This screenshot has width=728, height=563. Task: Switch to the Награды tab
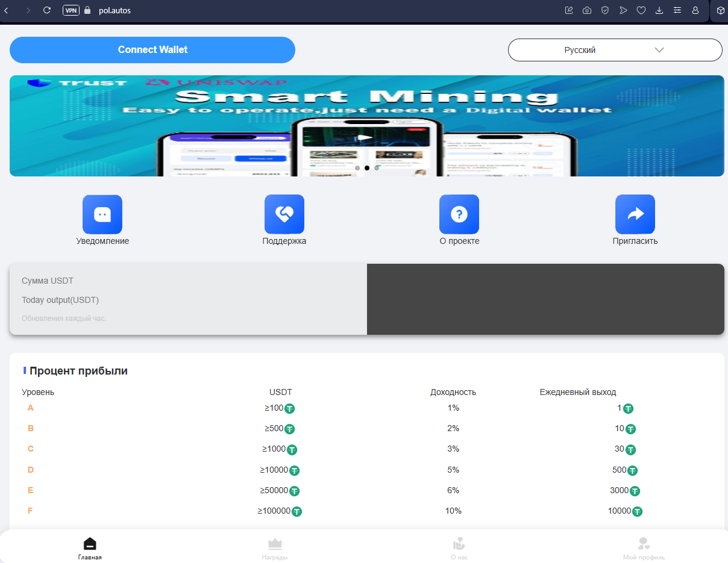click(x=275, y=548)
